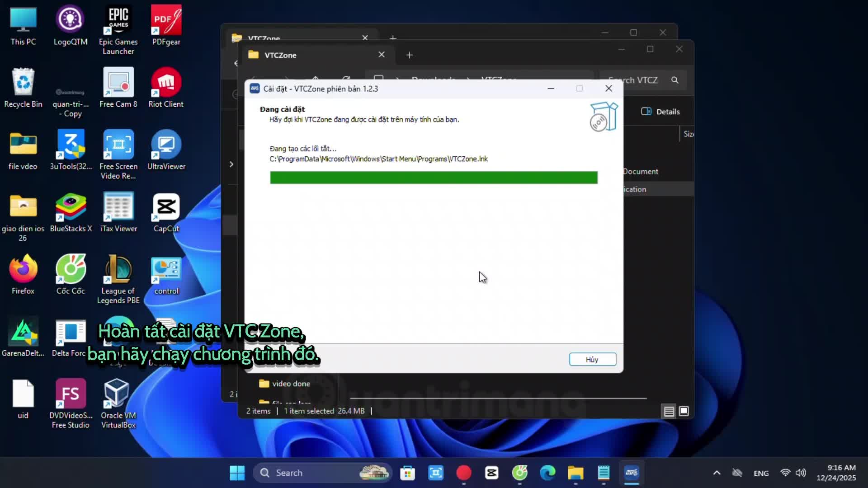Click the red record app on taskbar
This screenshot has width=868, height=488.
(463, 473)
